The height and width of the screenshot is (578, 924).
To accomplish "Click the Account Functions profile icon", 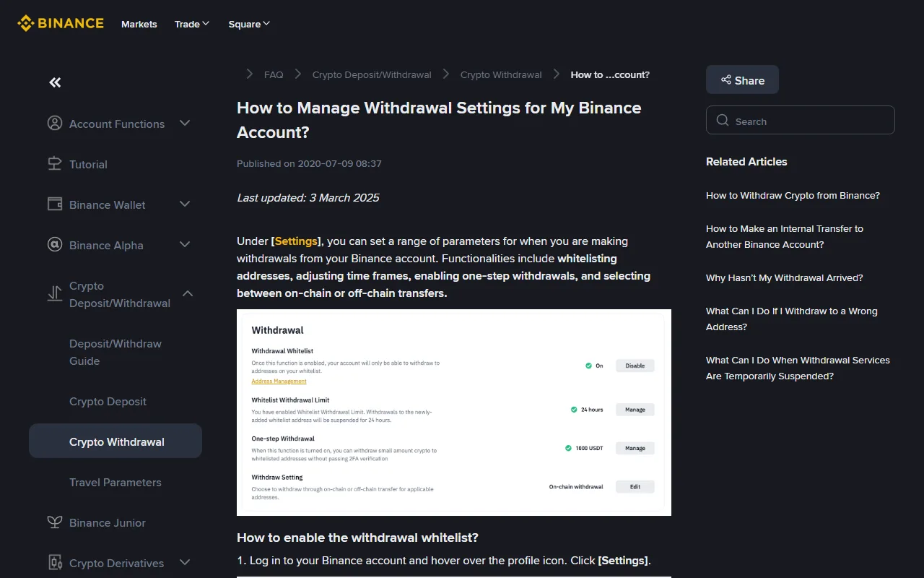I will [55, 124].
